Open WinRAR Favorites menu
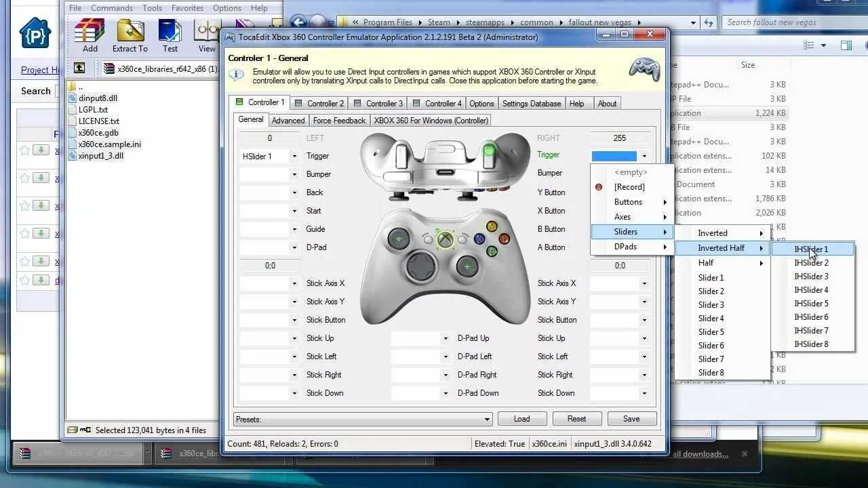This screenshot has height=488, width=868. click(187, 8)
